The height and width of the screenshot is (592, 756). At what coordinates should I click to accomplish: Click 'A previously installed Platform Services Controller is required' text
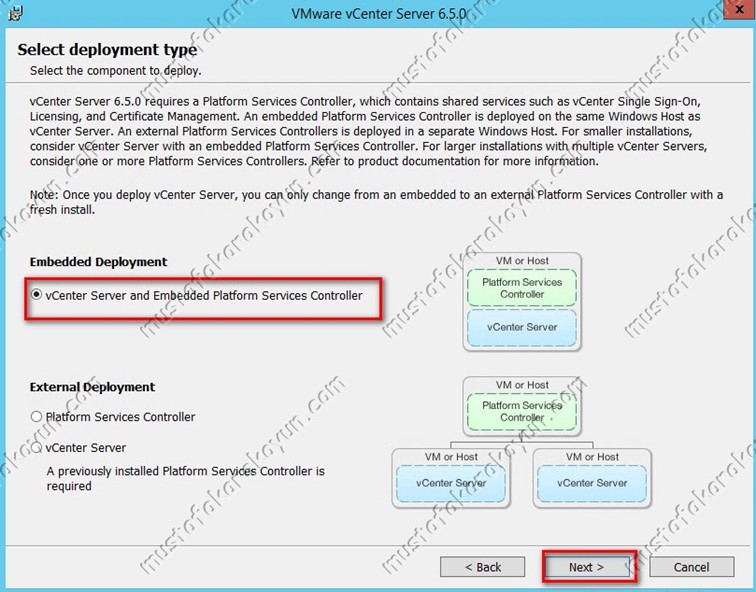click(x=186, y=478)
